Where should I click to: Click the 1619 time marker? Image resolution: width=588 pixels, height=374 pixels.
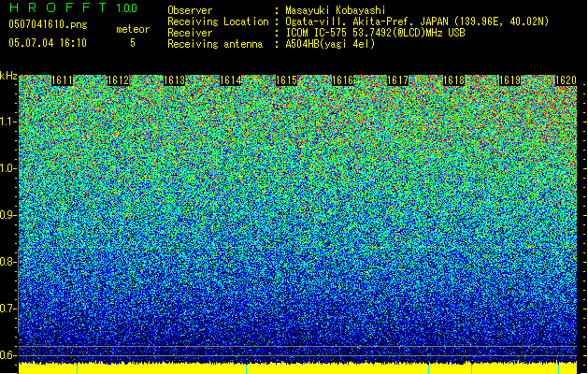[x=510, y=80]
